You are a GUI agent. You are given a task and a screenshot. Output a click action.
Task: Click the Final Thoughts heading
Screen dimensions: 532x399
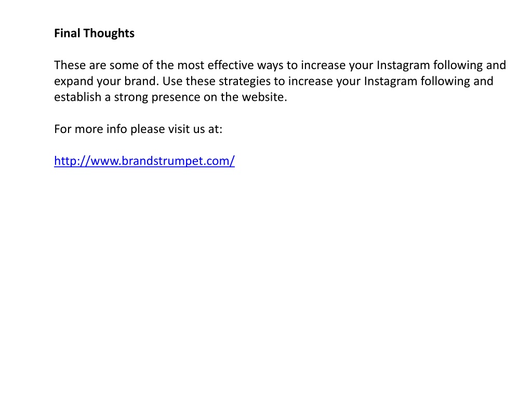pos(95,33)
